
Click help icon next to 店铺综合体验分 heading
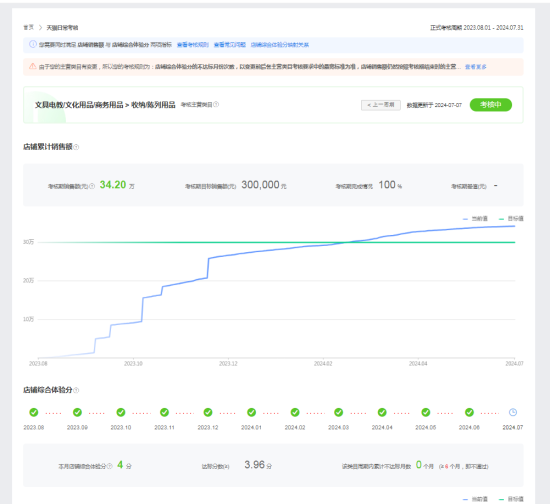[76, 390]
